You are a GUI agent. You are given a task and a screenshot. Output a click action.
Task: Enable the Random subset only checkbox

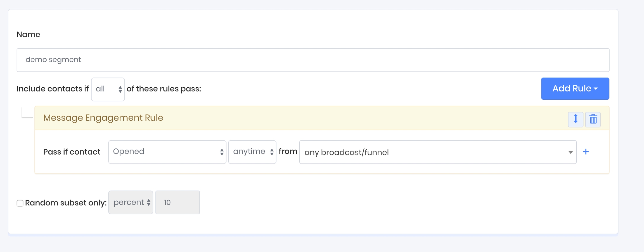click(20, 203)
